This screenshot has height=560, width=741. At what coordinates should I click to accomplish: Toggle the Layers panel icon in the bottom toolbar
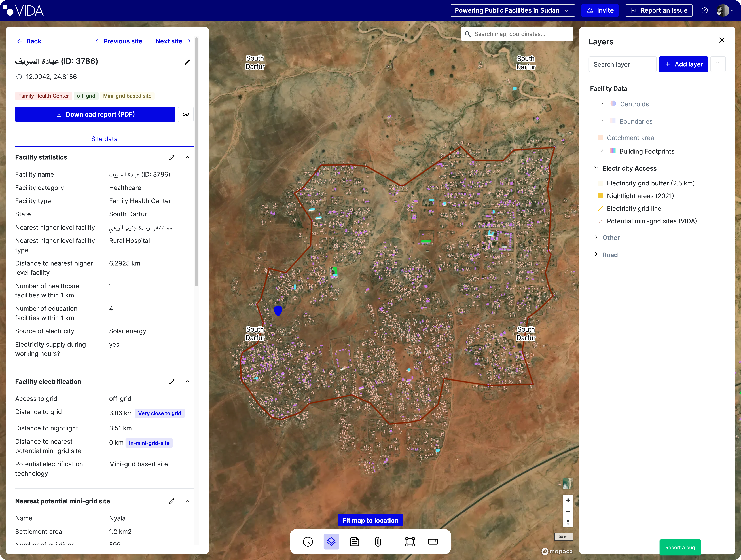(331, 542)
